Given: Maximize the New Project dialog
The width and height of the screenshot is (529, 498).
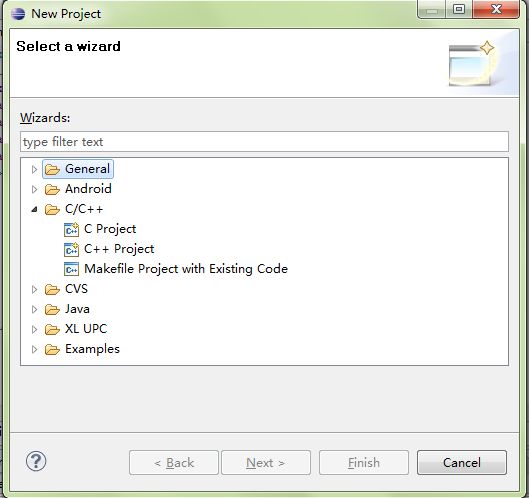Looking at the screenshot, I should click(x=458, y=9).
